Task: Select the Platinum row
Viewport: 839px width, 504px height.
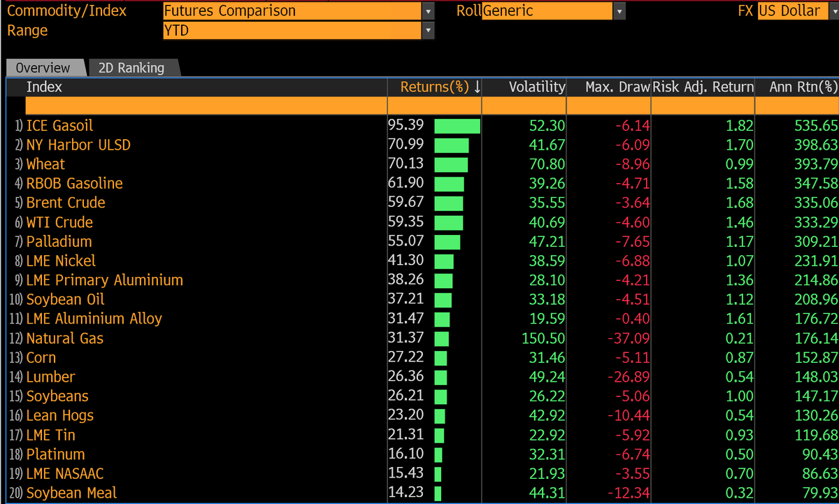Action: (x=422, y=454)
